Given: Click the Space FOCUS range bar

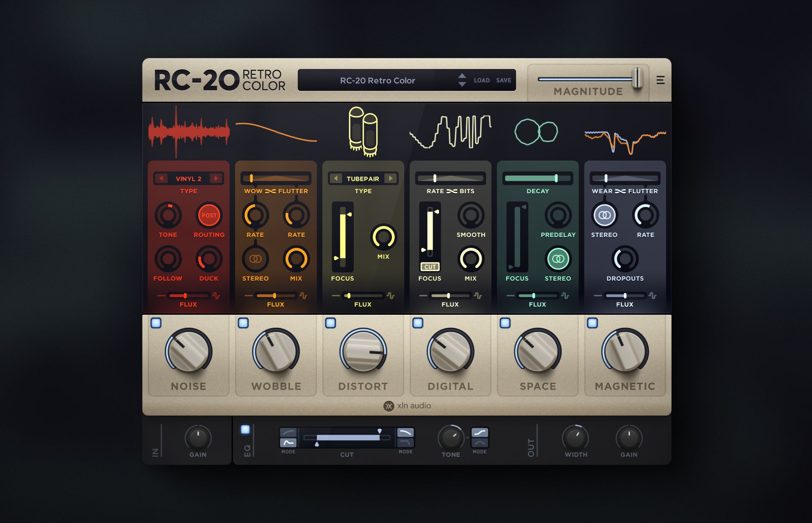Looking at the screenshot, I should coord(517,237).
